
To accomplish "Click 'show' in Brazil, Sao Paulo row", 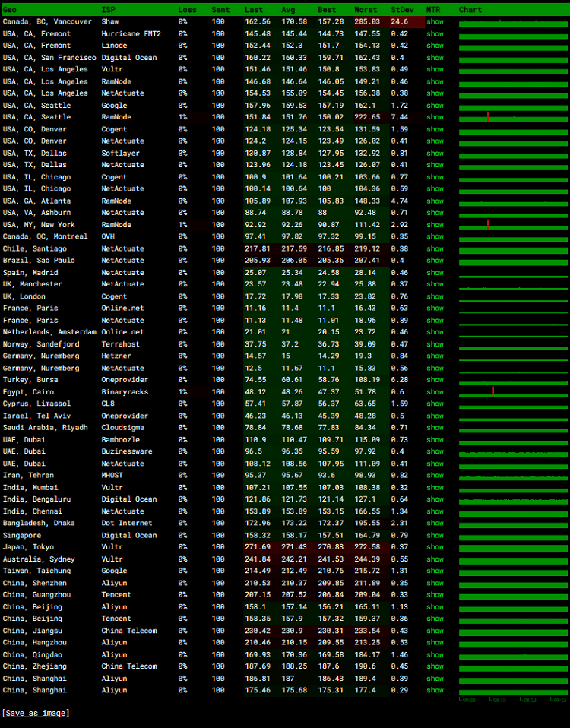I will click(435, 260).
